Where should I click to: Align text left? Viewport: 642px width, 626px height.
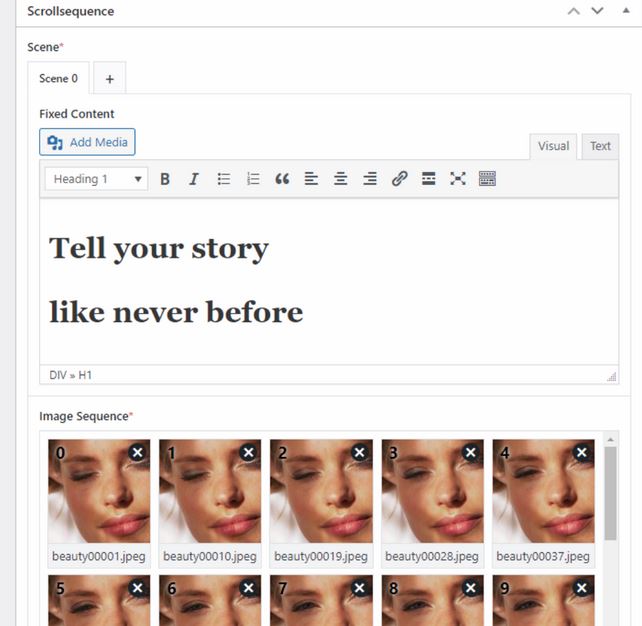click(311, 179)
